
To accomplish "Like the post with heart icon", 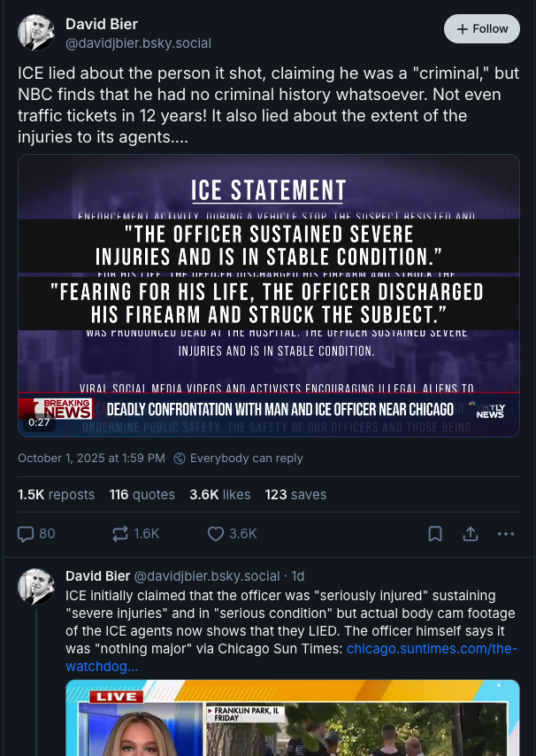I will [x=216, y=534].
